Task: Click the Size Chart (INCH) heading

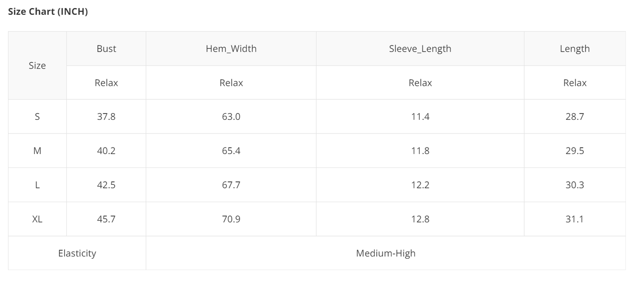Action: 48,12
